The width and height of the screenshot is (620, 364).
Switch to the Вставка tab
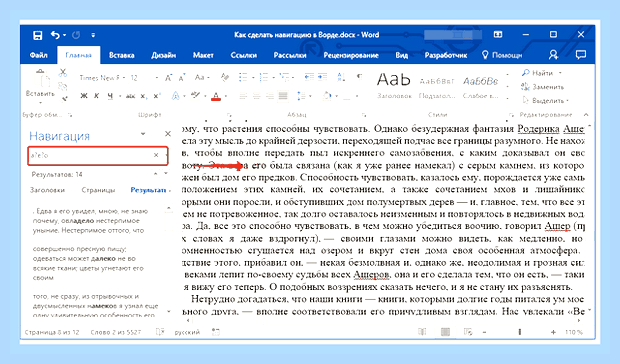121,55
